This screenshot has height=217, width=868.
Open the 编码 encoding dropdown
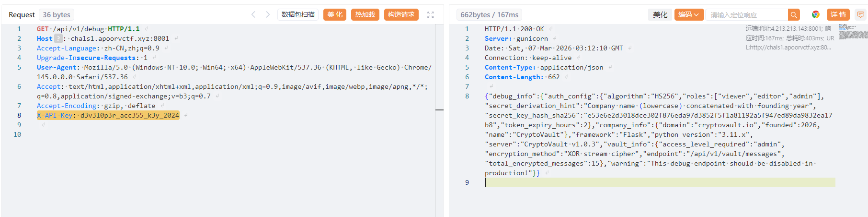(x=689, y=15)
